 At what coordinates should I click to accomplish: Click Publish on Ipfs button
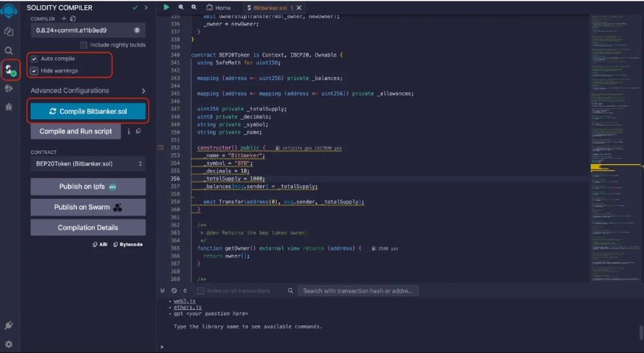pyautogui.click(x=88, y=186)
